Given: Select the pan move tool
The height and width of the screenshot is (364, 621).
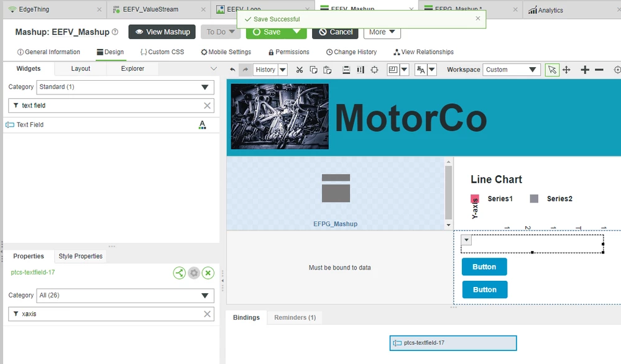Looking at the screenshot, I should [566, 70].
